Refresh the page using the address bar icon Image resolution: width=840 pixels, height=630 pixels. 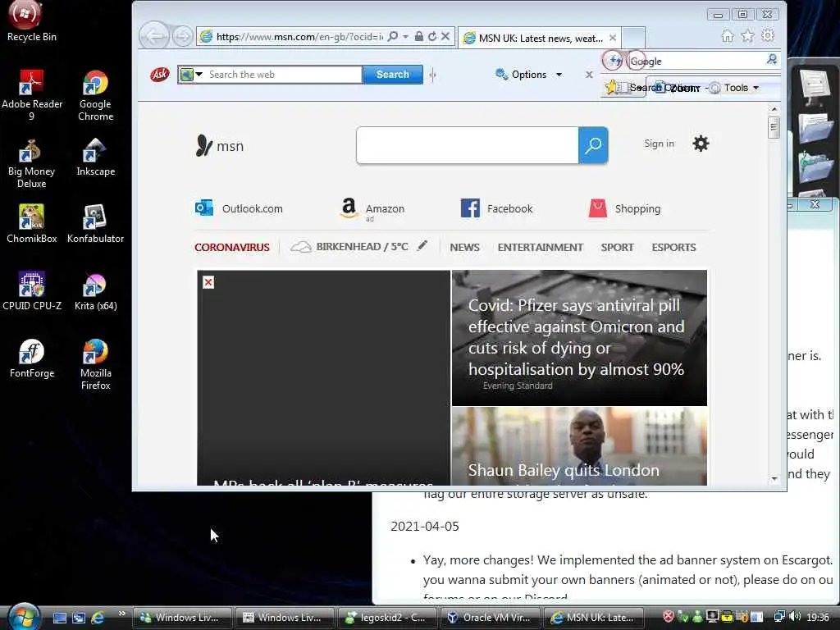click(432, 36)
